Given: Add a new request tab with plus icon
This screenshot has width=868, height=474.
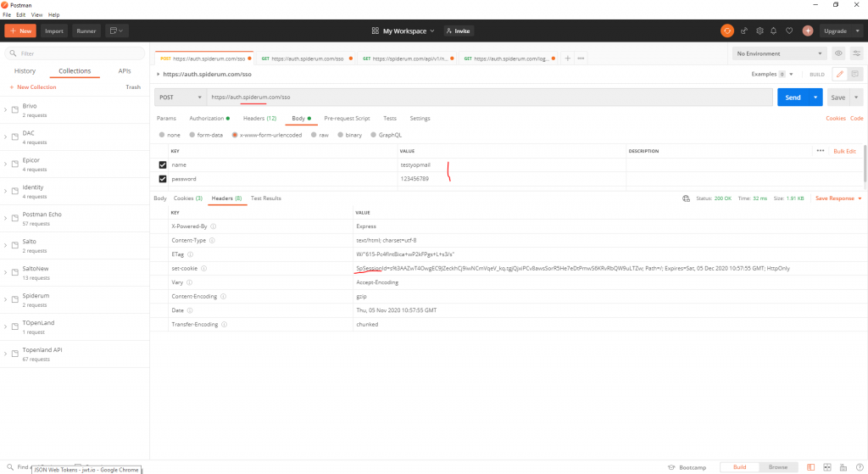Looking at the screenshot, I should click(x=567, y=59).
